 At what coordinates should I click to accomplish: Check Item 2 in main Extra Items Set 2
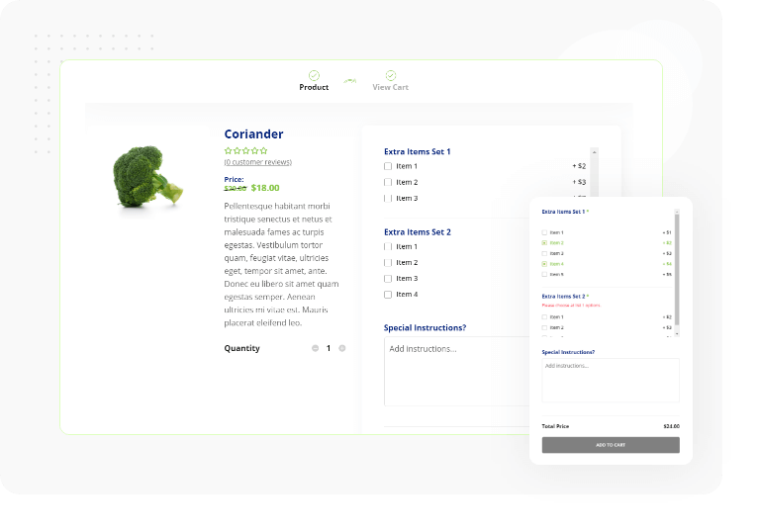(x=388, y=263)
